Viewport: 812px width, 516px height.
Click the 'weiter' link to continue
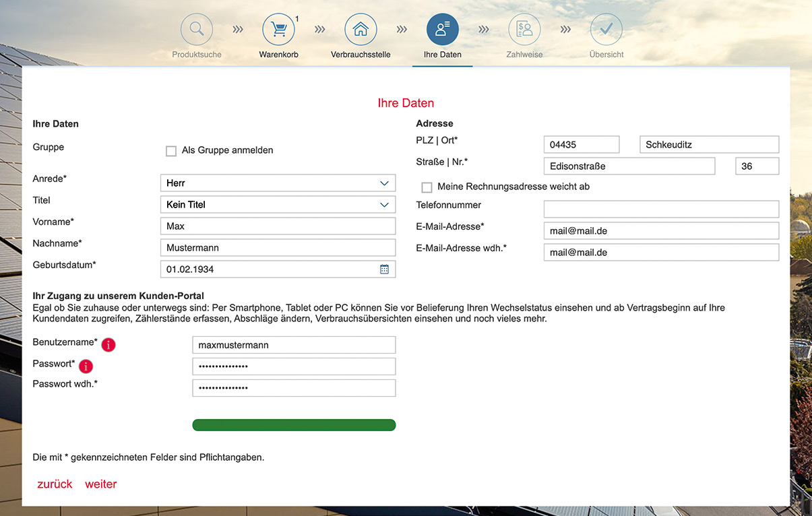[x=101, y=484]
